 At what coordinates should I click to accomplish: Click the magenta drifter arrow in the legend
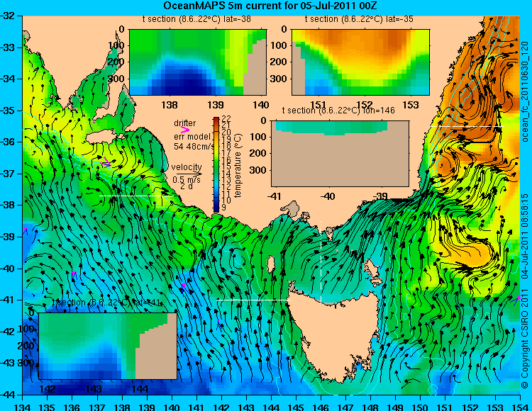point(184,130)
